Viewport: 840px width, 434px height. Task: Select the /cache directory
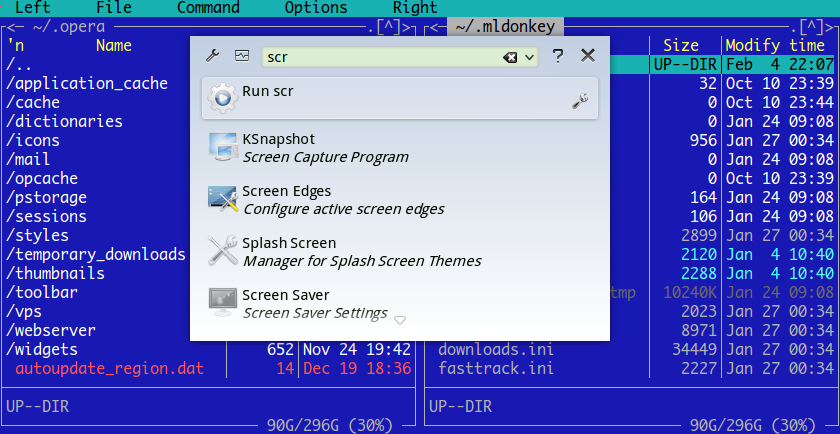[33, 102]
